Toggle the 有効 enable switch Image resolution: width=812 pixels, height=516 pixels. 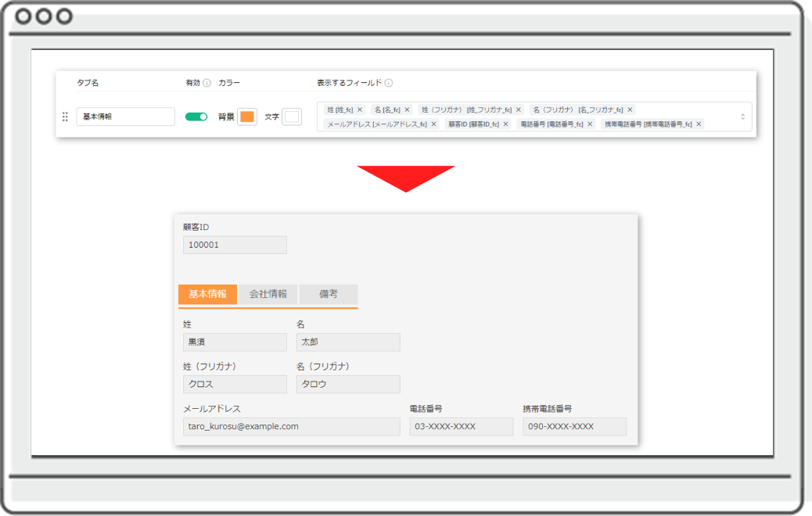(196, 116)
